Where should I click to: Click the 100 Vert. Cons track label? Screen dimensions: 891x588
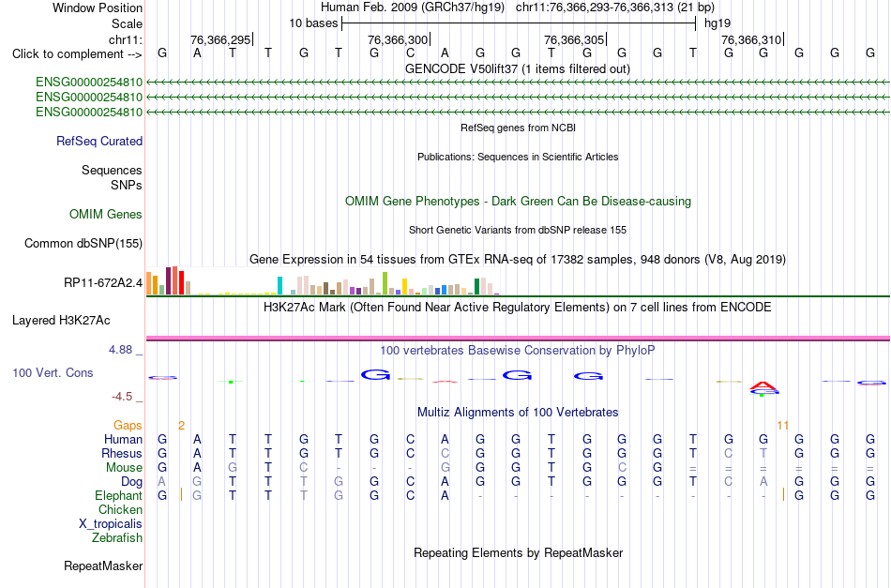pyautogui.click(x=53, y=372)
